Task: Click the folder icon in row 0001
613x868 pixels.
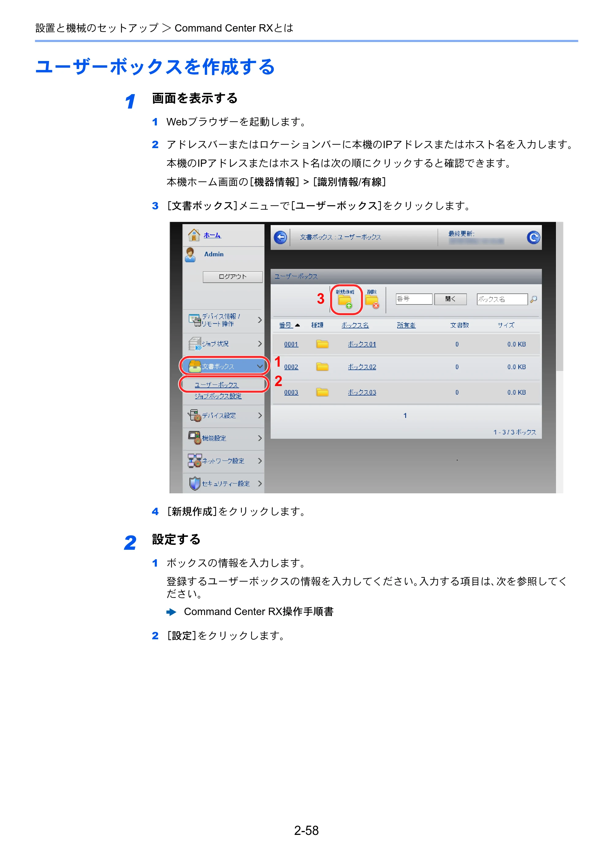Action: (x=322, y=344)
